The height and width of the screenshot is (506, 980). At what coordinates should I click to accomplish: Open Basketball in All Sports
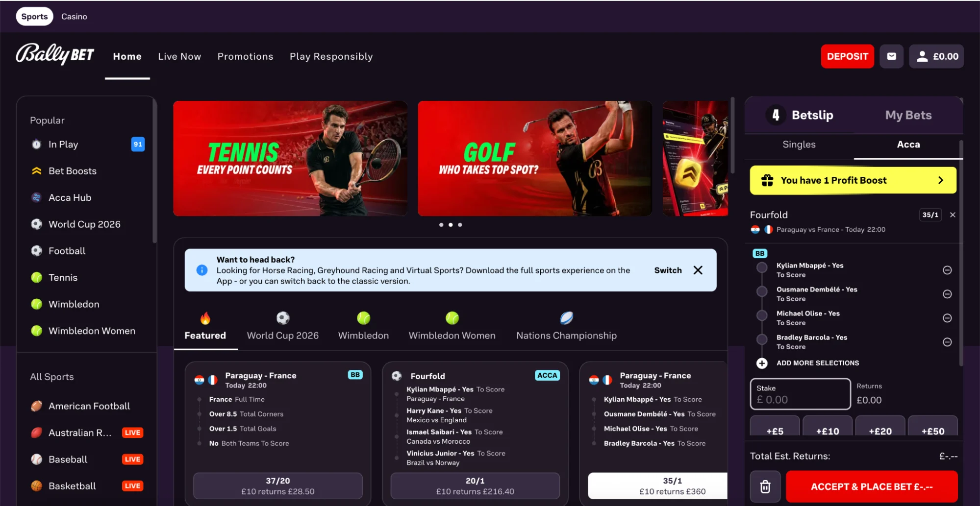pyautogui.click(x=87, y=486)
